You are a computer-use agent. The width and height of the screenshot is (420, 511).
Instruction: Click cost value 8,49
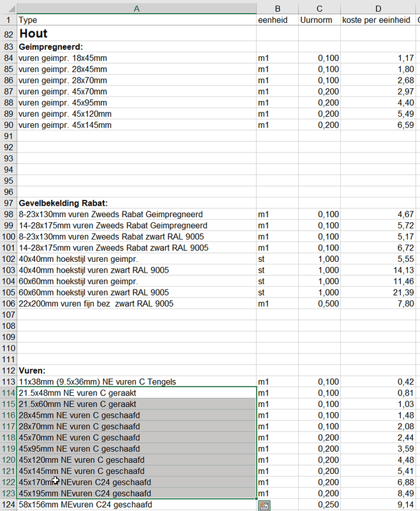pos(378,493)
